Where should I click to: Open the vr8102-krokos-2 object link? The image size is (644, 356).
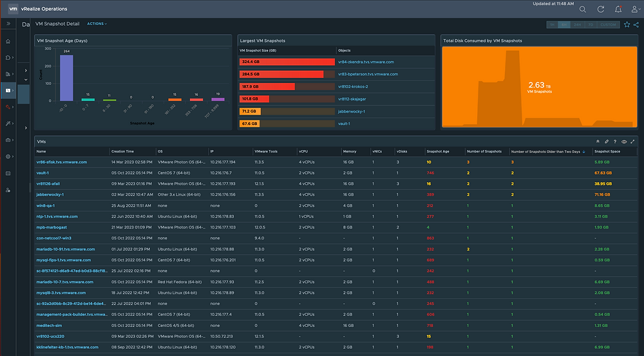point(353,87)
